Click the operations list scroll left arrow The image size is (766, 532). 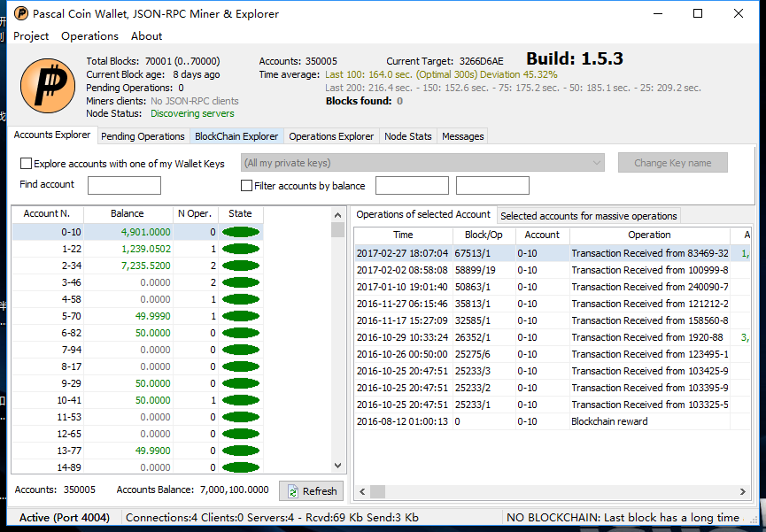362,491
